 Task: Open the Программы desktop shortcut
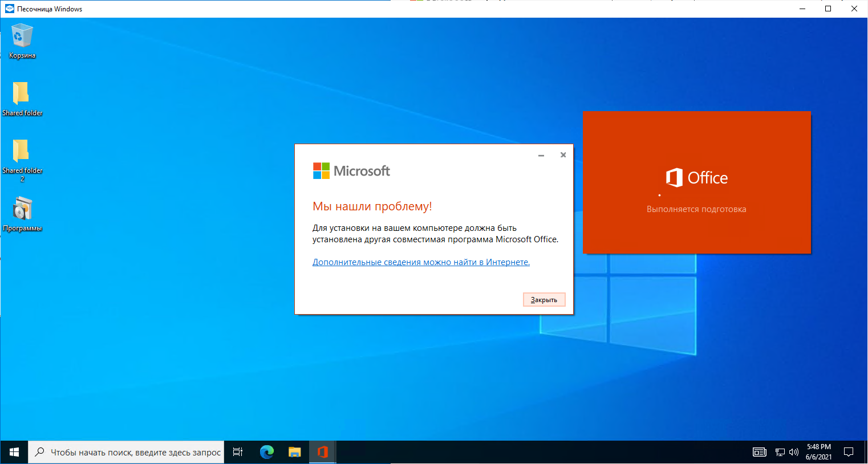click(x=22, y=214)
